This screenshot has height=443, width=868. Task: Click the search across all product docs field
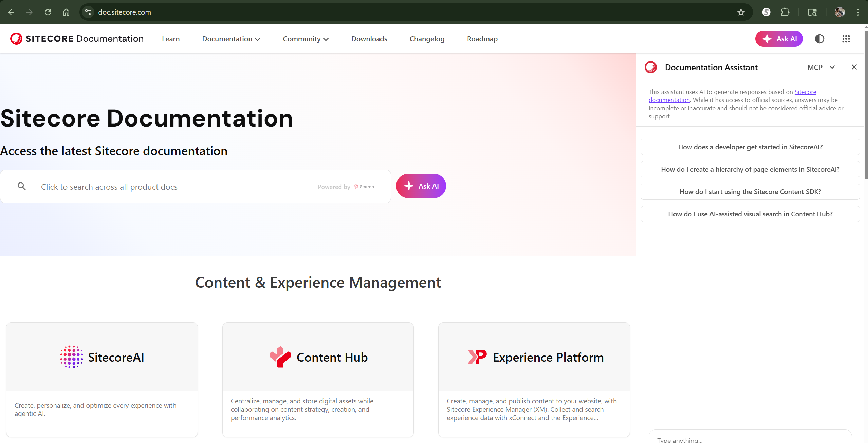tap(196, 187)
